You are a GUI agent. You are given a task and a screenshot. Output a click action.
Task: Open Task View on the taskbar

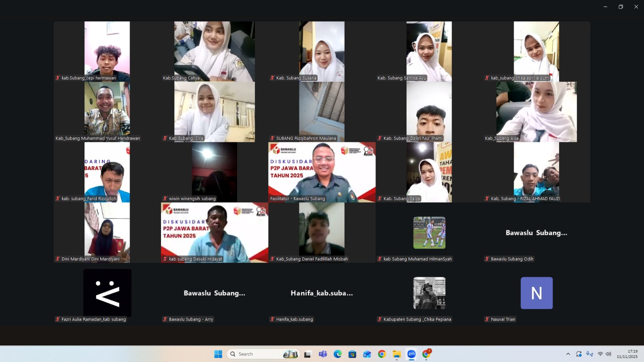pyautogui.click(x=308, y=354)
